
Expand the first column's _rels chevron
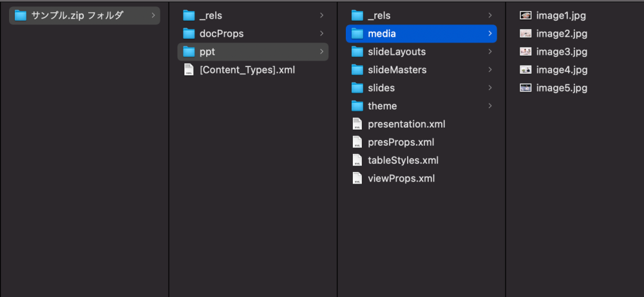[x=321, y=15]
